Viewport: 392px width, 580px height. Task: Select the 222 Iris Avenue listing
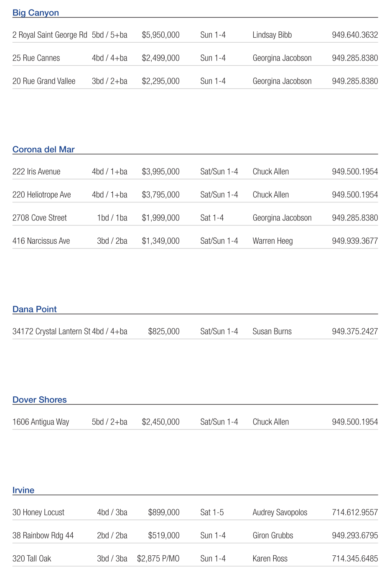36,172
